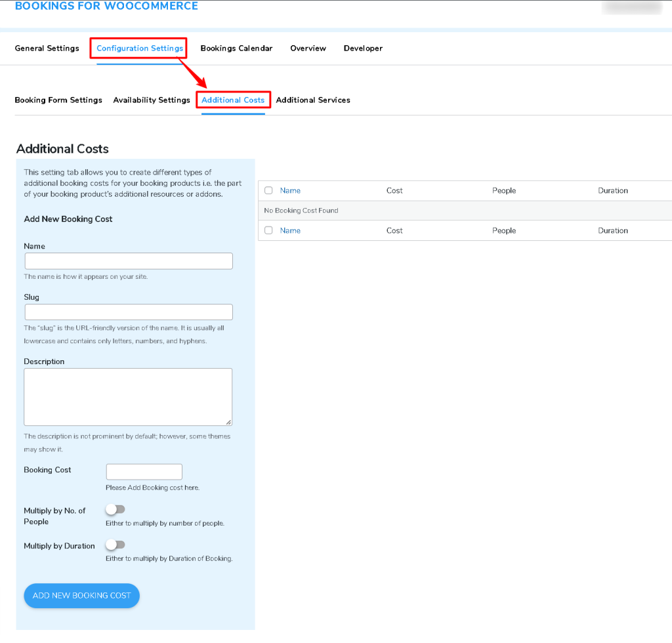Click inside the Description textarea
This screenshot has width=672, height=643.
tap(128, 397)
